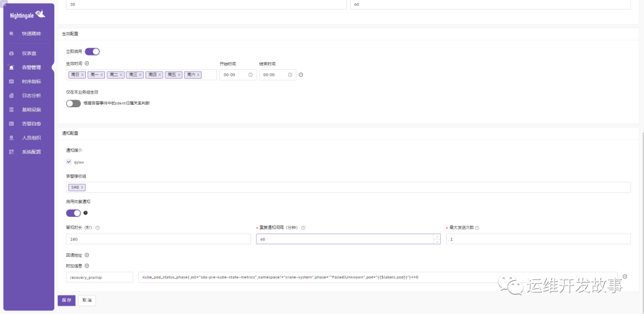Viewport: 644px width, 314px height.
Task: Open 人员组织 in the sidebar
Action: click(x=31, y=138)
